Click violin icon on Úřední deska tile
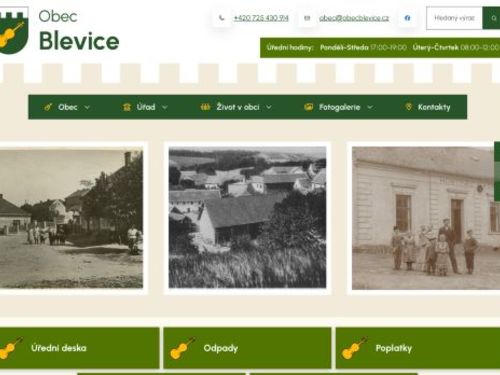The image size is (500, 375). (11, 348)
